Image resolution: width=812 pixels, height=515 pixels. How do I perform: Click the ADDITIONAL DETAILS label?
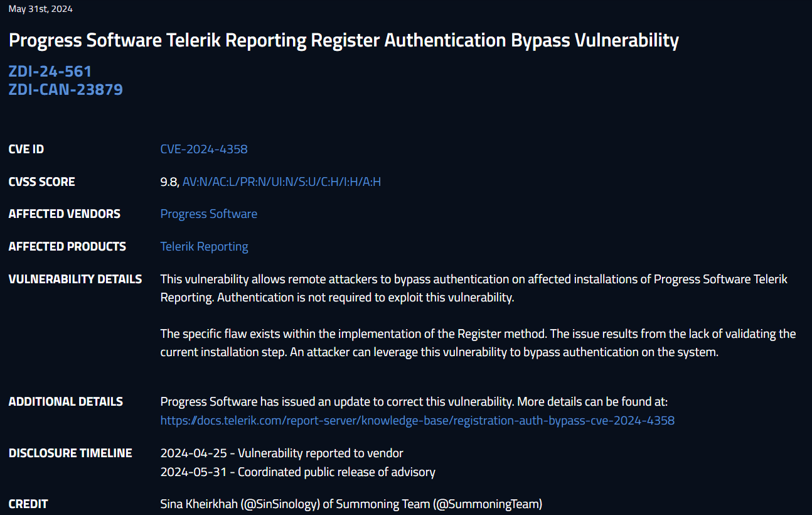tap(65, 402)
